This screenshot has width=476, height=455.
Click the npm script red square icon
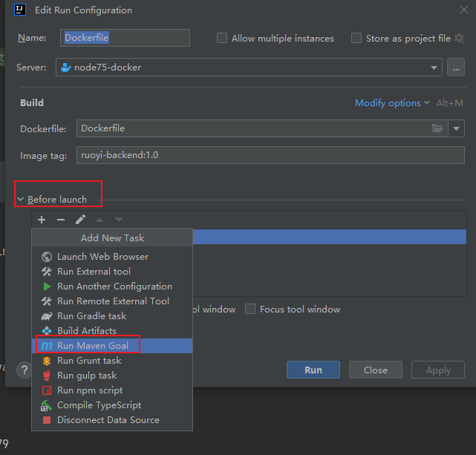tap(47, 390)
